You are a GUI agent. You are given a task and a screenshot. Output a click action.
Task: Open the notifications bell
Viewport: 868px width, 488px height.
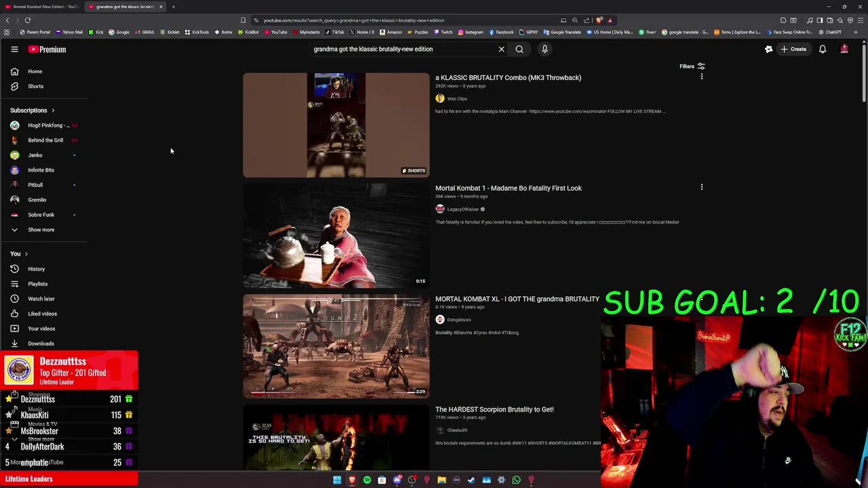pos(823,49)
